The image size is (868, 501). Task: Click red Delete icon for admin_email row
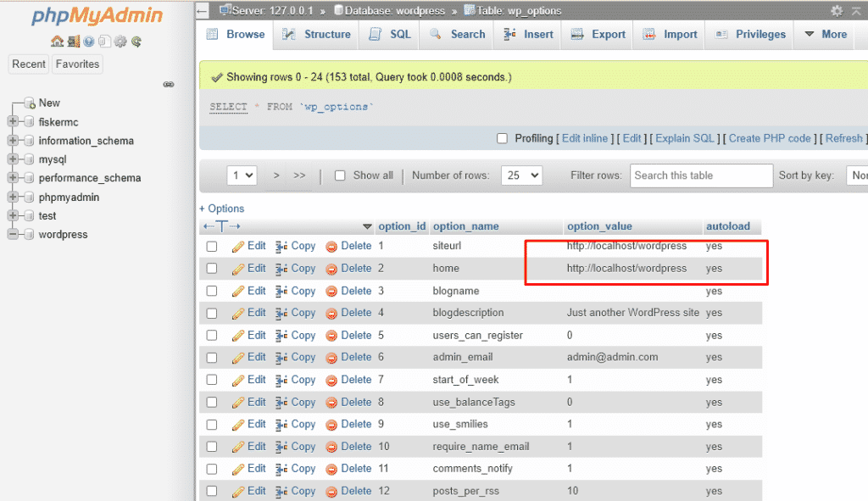[331, 358]
